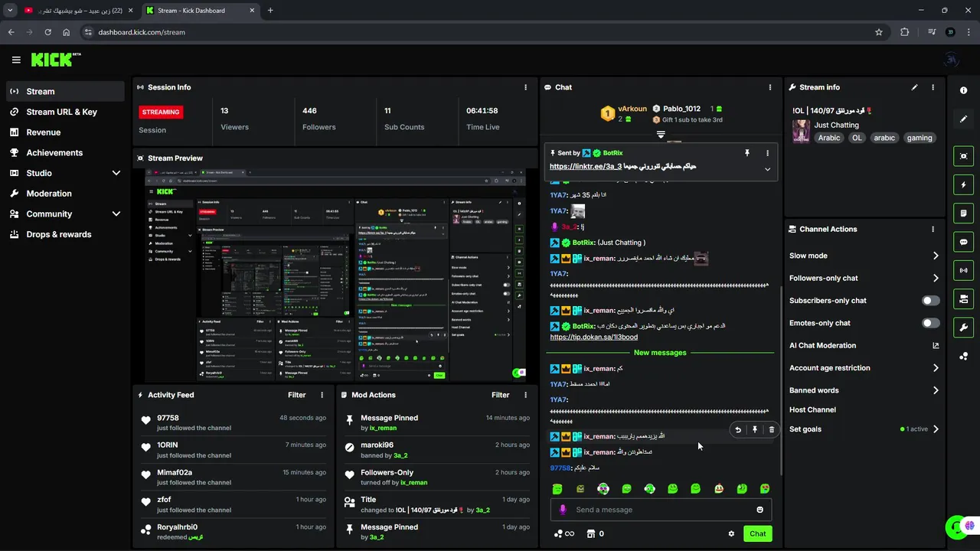
Task: Toggle Session Info broadcast widget in sidebar
Action: tap(963, 270)
